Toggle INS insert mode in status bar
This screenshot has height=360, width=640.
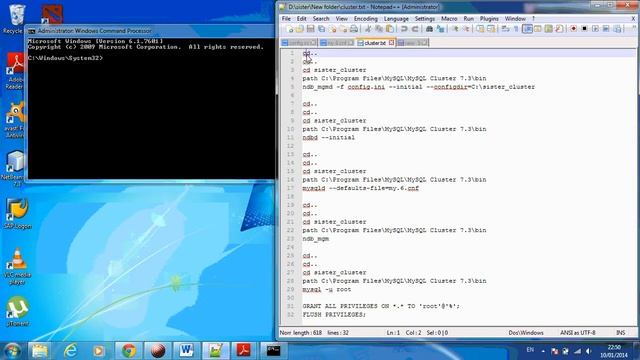[x=620, y=333]
